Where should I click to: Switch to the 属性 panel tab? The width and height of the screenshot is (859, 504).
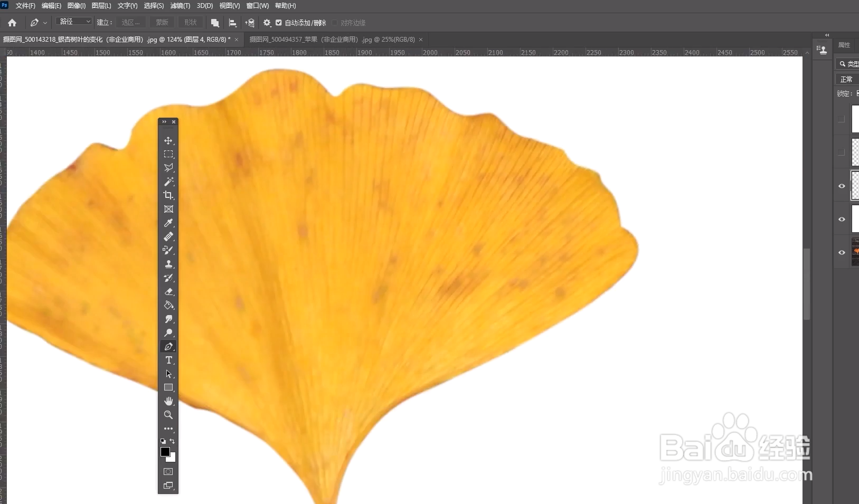pyautogui.click(x=844, y=45)
